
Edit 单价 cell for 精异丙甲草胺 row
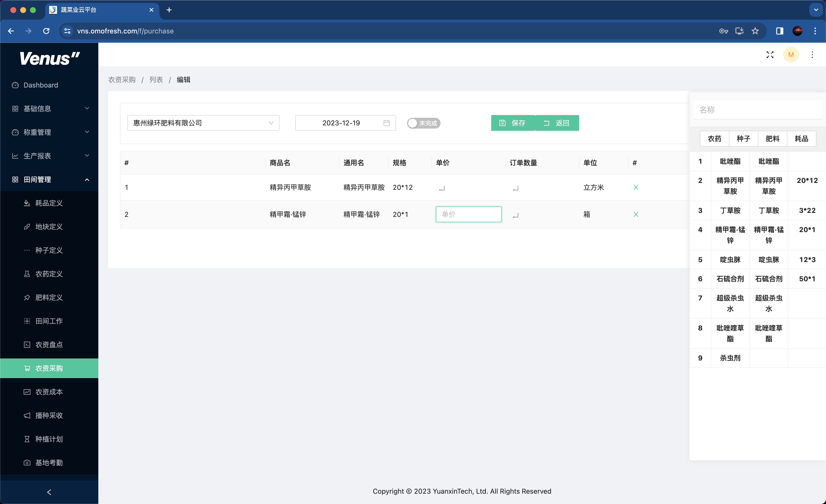[x=442, y=188]
